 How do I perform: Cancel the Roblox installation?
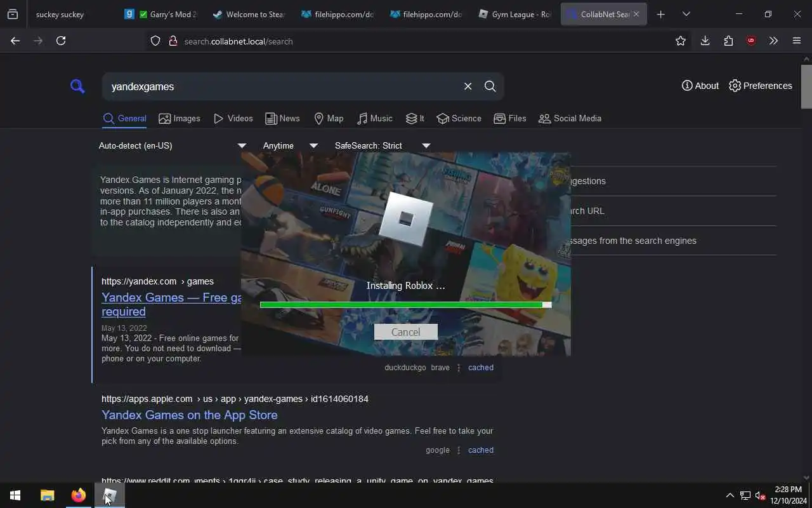[x=405, y=332]
